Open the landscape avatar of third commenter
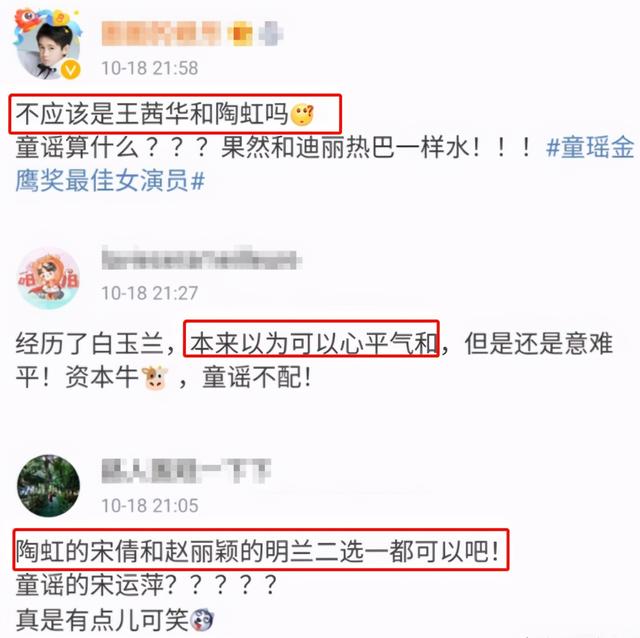 pos(48,486)
